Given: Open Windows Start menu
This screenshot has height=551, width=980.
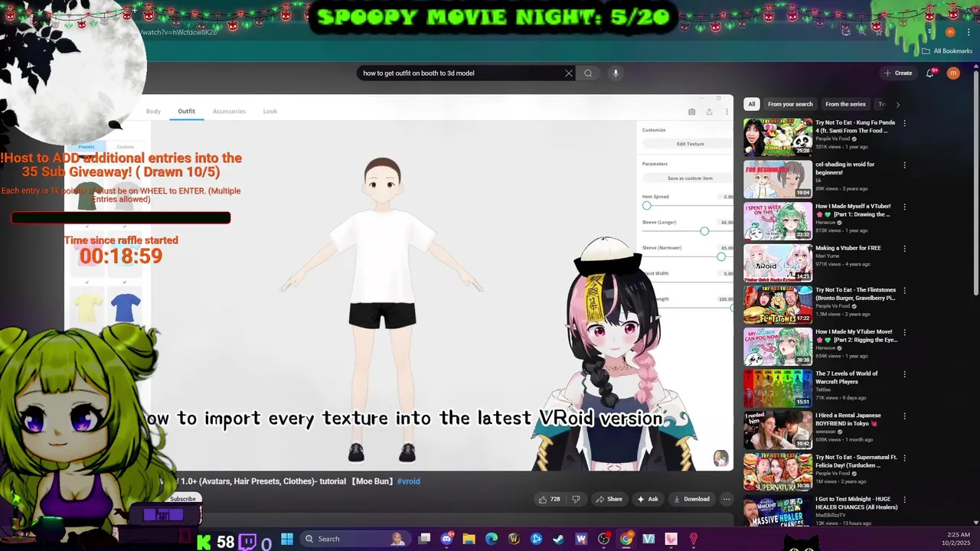Looking at the screenshot, I should [x=286, y=539].
